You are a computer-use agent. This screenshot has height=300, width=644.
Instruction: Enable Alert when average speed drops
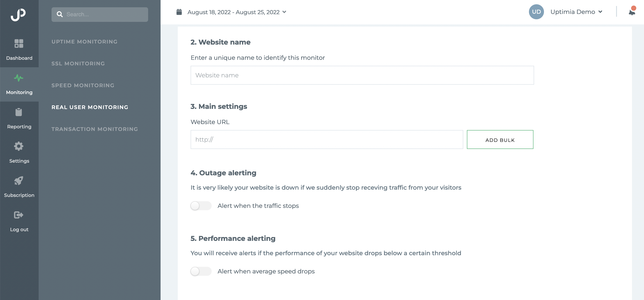tap(201, 271)
